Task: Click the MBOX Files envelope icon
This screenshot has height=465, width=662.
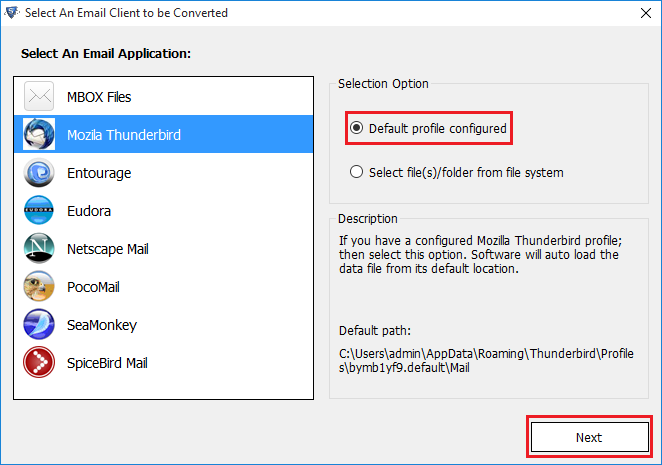Action: tap(39, 97)
